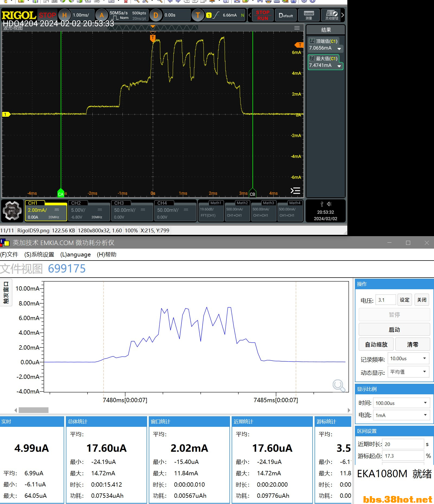Toggle channel CH4 panel

pos(175,211)
